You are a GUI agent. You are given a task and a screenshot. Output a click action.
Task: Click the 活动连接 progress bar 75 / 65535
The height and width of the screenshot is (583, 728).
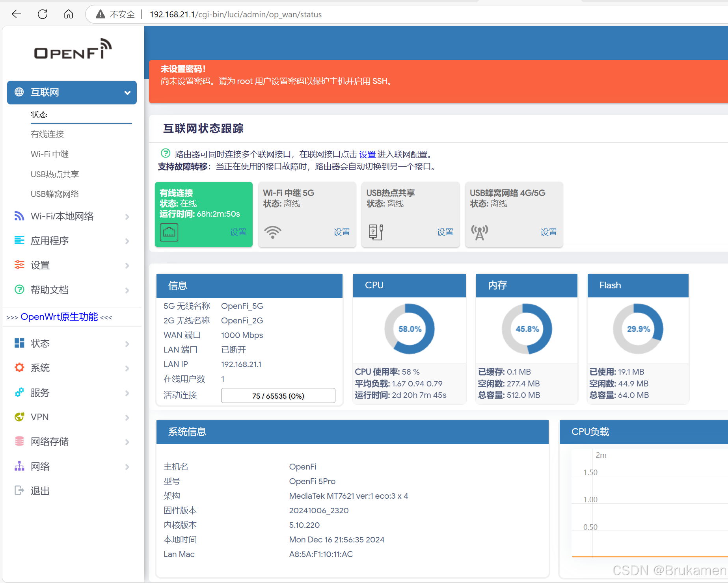(278, 395)
